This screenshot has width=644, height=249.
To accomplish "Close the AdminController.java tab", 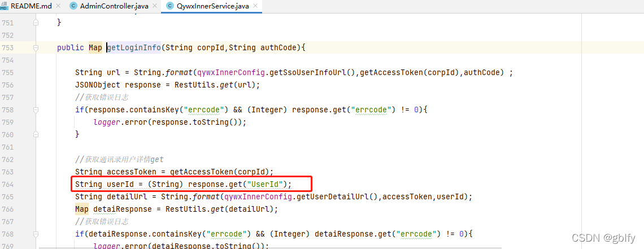I will [x=154, y=6].
